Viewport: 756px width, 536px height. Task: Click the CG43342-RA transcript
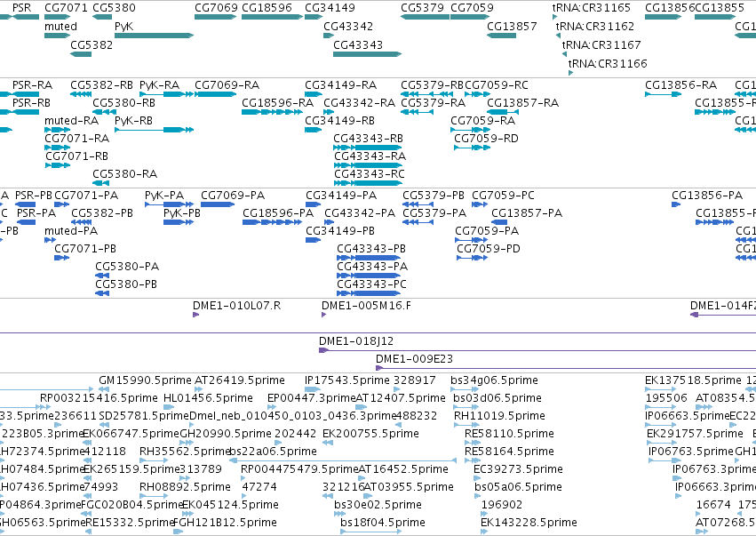[x=329, y=112]
